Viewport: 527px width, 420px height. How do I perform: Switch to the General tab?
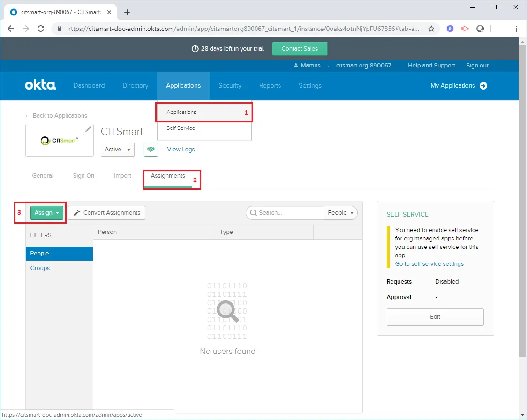pyautogui.click(x=43, y=176)
